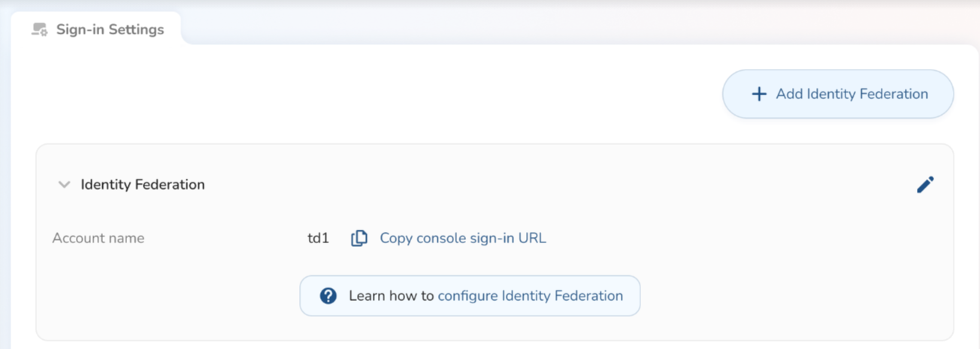Viewport: 980px width, 349px height.
Task: Edit Identity Federation with the pencil icon
Action: coord(925,185)
